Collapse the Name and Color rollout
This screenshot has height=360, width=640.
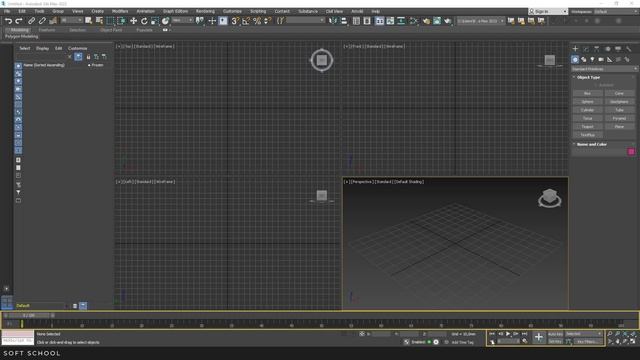pyautogui.click(x=591, y=144)
